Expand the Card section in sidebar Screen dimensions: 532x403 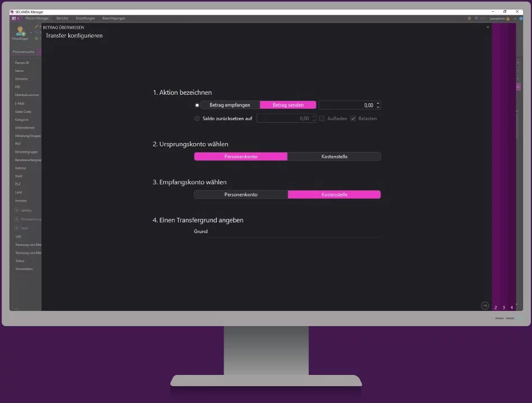point(17,228)
